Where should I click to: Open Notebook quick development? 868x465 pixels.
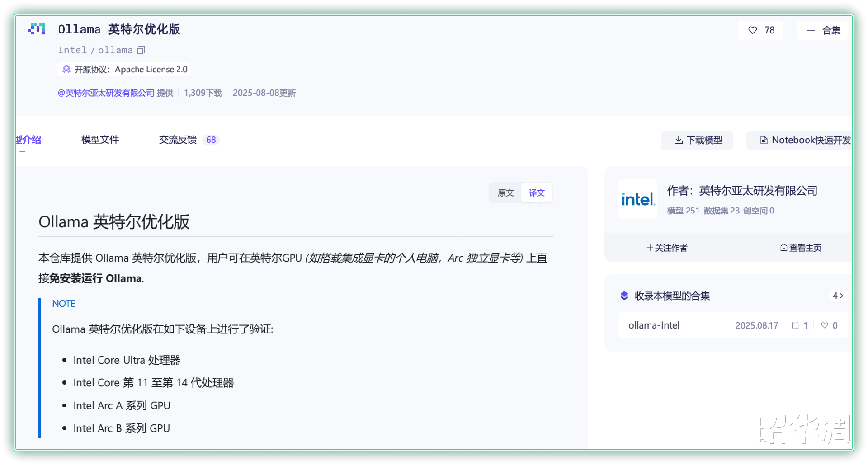pos(800,140)
